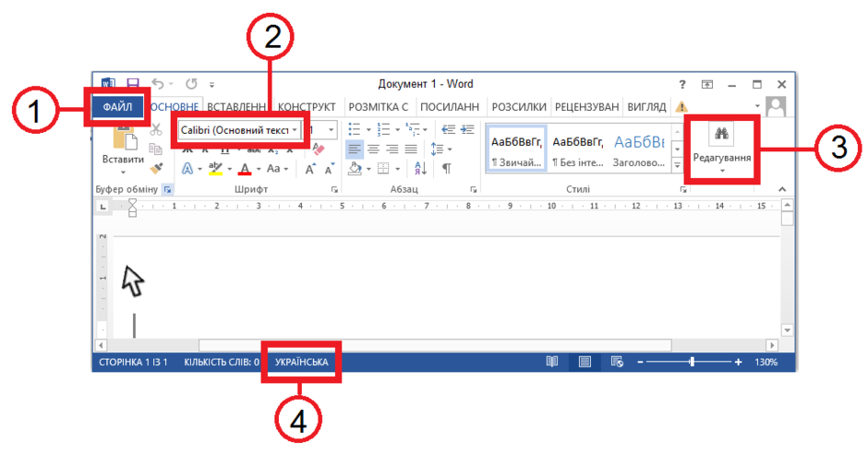Toggle Align Right paragraph alignment

coord(392,149)
